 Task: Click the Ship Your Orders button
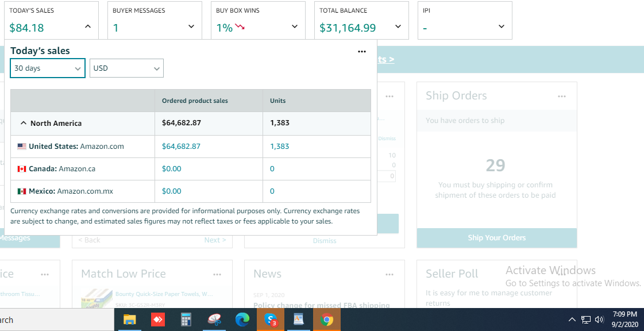[496, 238]
